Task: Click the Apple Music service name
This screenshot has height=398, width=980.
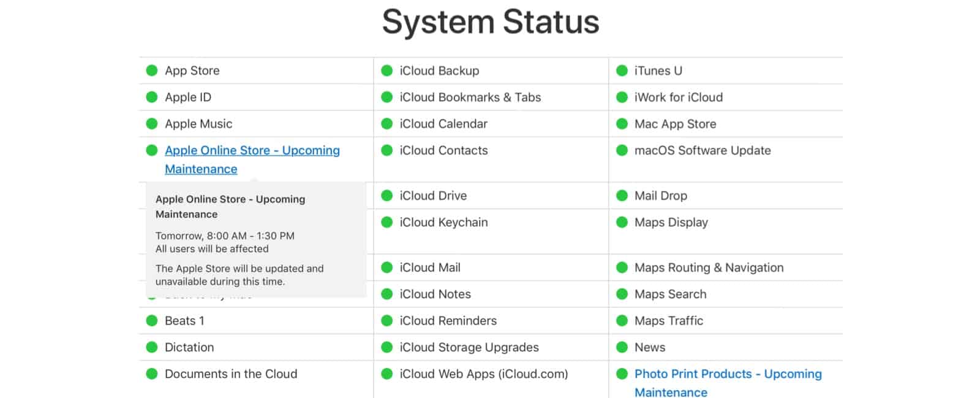Action: point(198,124)
